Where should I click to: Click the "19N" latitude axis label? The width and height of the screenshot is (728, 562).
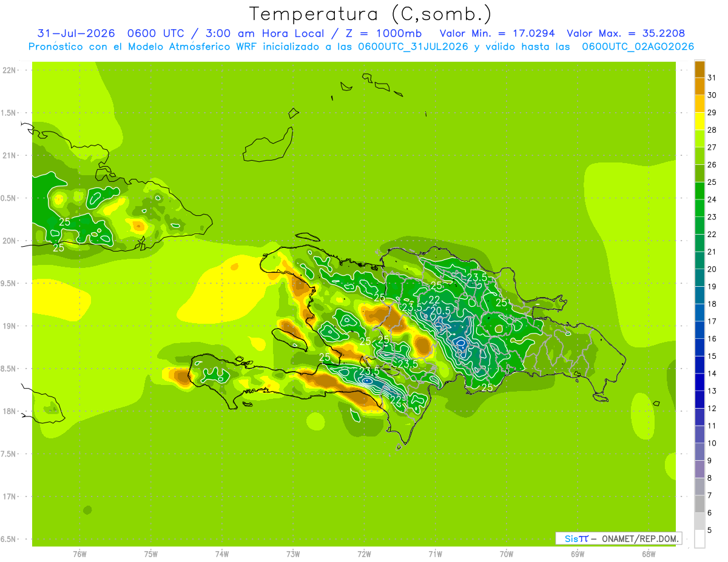click(x=10, y=326)
